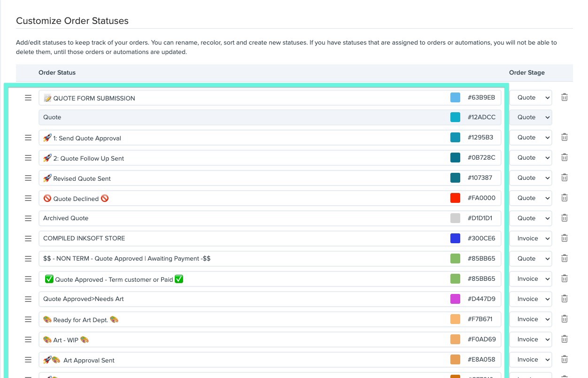Viewport: 588px width, 378px height.
Task: Click gray #D1D1D1 swatch for Archived Quote
Action: point(455,218)
